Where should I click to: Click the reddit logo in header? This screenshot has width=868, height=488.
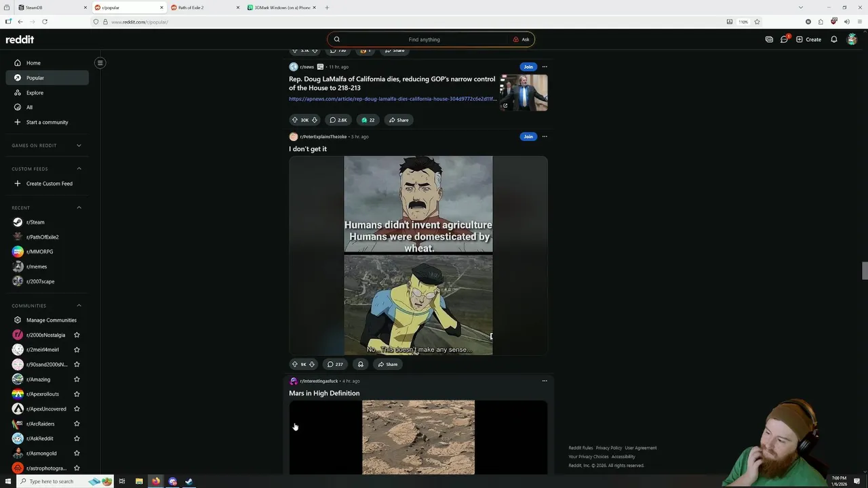pos(20,39)
